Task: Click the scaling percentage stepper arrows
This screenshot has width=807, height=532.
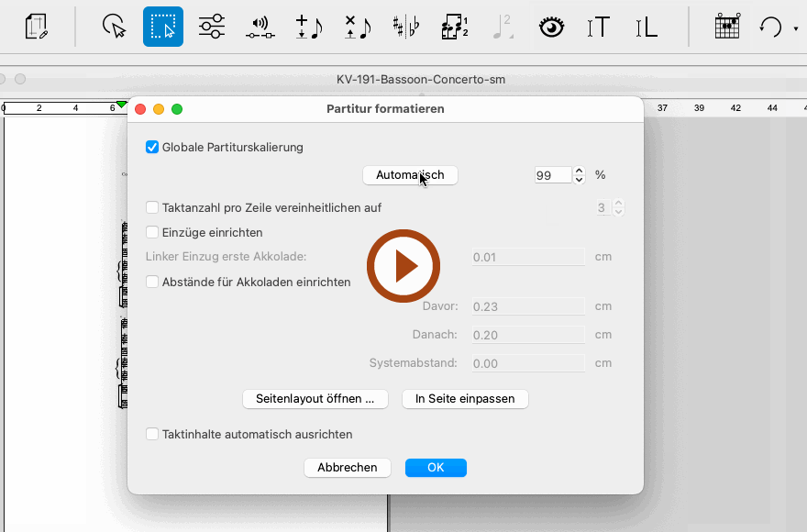Action: pos(579,174)
